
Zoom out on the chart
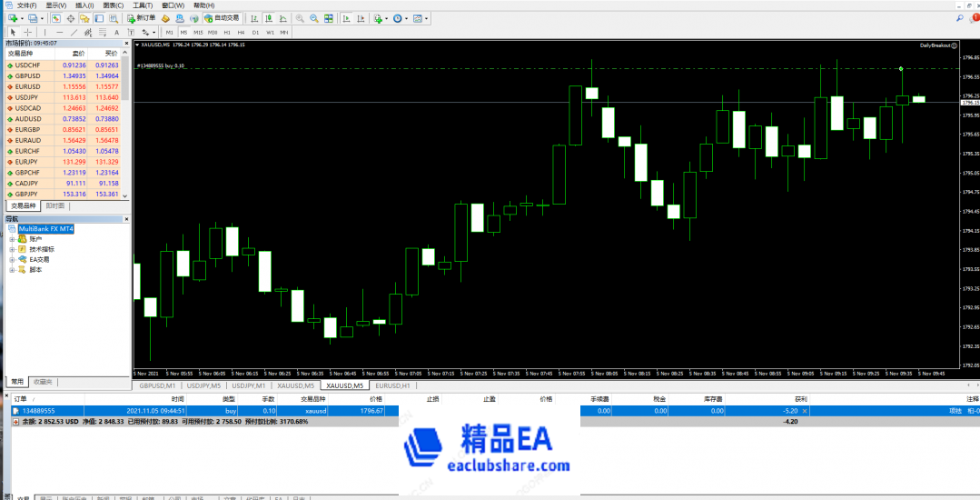(x=314, y=18)
